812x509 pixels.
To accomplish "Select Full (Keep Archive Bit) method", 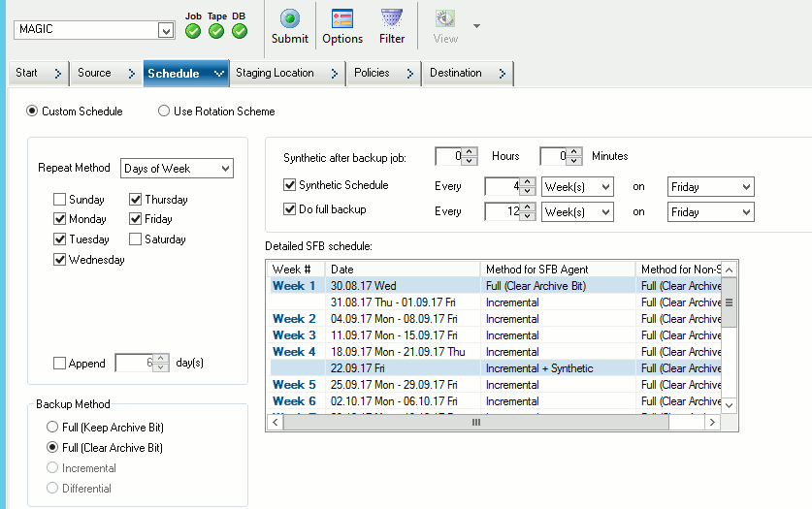I will [x=52, y=427].
